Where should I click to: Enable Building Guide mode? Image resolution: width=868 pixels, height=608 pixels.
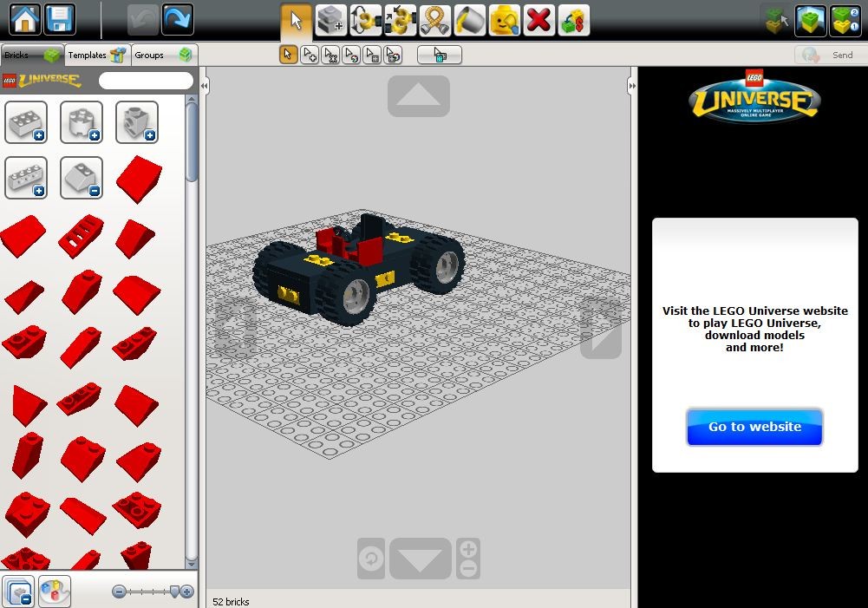[573, 19]
